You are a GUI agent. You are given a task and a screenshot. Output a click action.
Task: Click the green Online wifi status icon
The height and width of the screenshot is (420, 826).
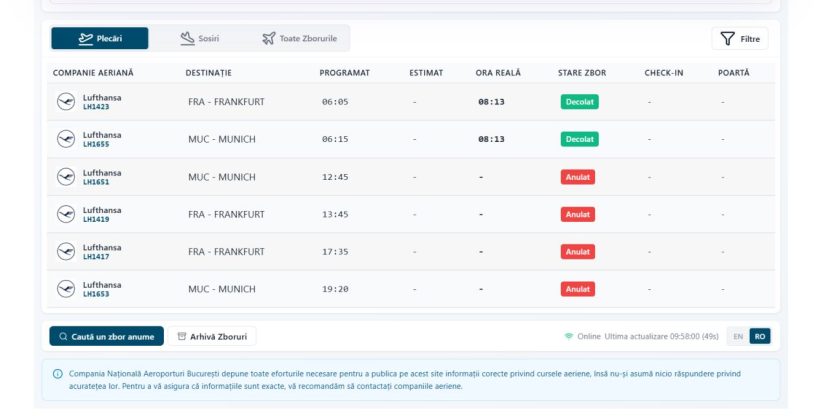tap(569, 337)
